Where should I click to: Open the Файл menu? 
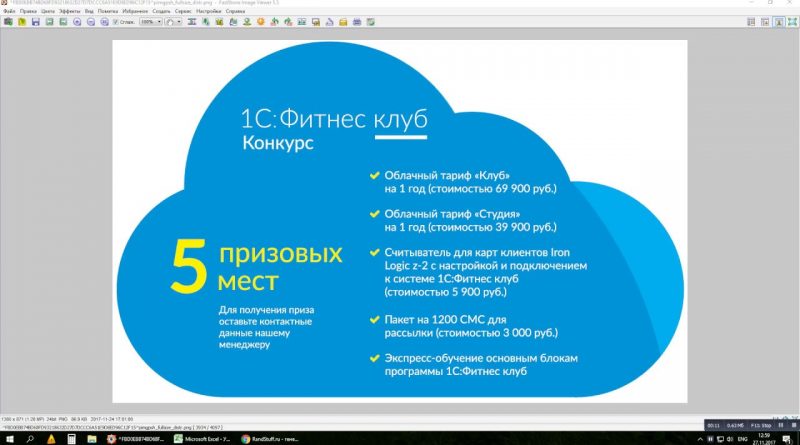click(9, 11)
